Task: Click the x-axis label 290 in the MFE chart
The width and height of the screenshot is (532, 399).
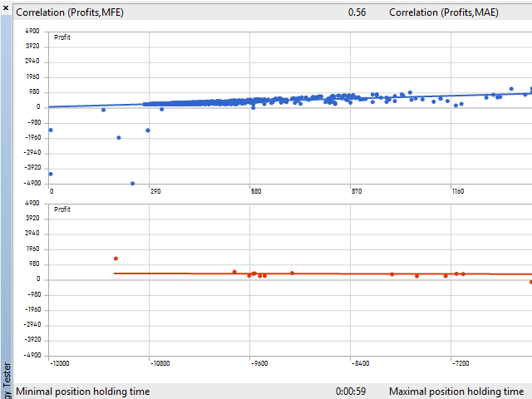Action: pyautogui.click(x=155, y=191)
